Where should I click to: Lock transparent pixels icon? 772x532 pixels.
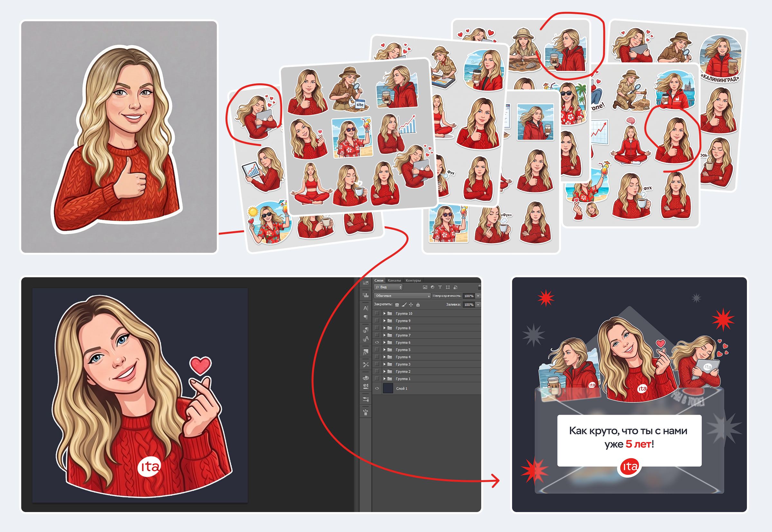[397, 305]
